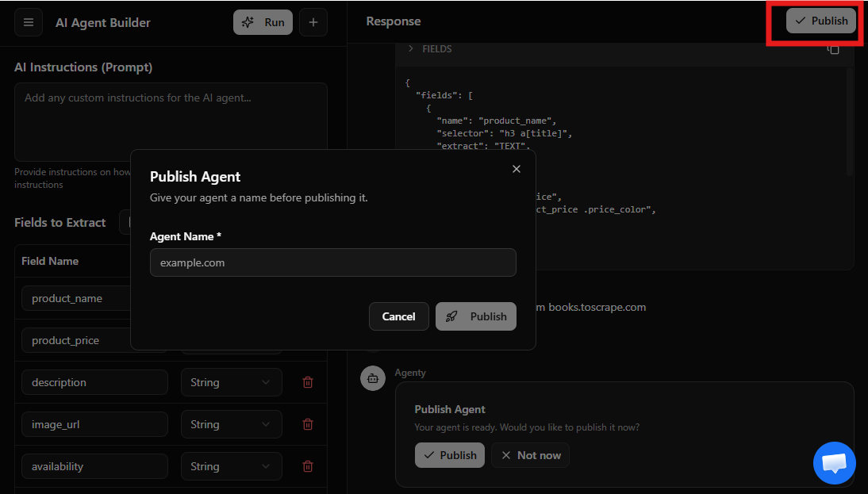Remove the availability field via trash icon
Viewport: 868px width, 494px height.
(x=308, y=466)
